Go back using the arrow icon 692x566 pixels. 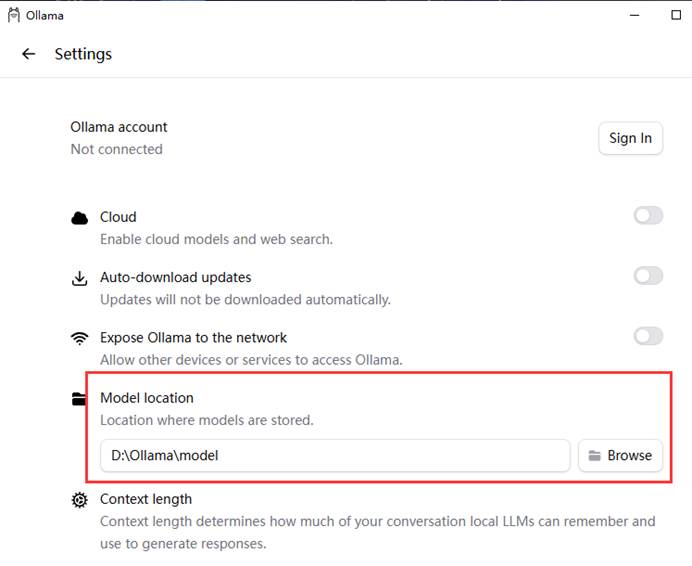29,54
